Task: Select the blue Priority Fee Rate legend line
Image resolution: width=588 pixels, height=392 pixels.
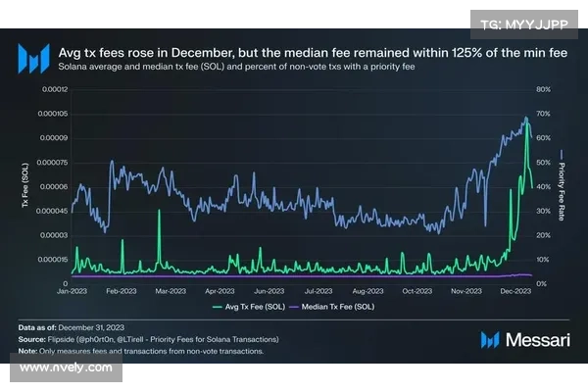Action: click(x=562, y=154)
